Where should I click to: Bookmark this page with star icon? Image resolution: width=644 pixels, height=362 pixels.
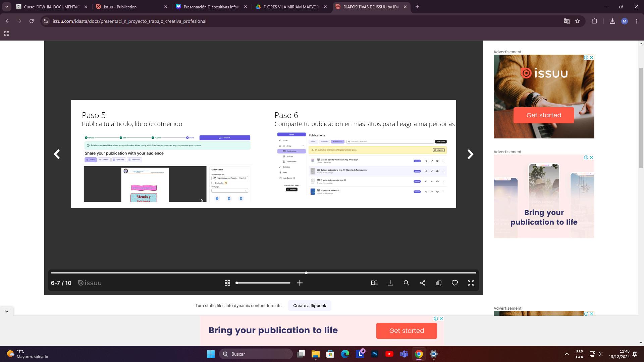pos(578,21)
